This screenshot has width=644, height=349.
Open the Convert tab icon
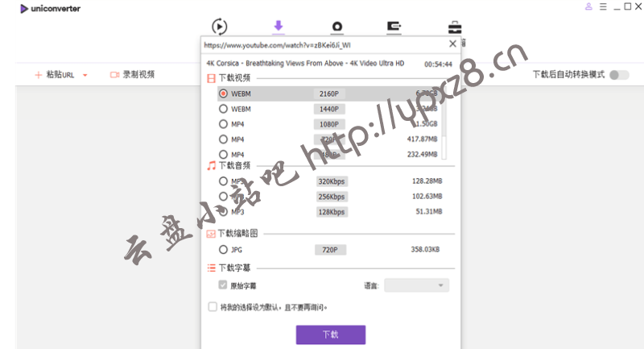219,27
